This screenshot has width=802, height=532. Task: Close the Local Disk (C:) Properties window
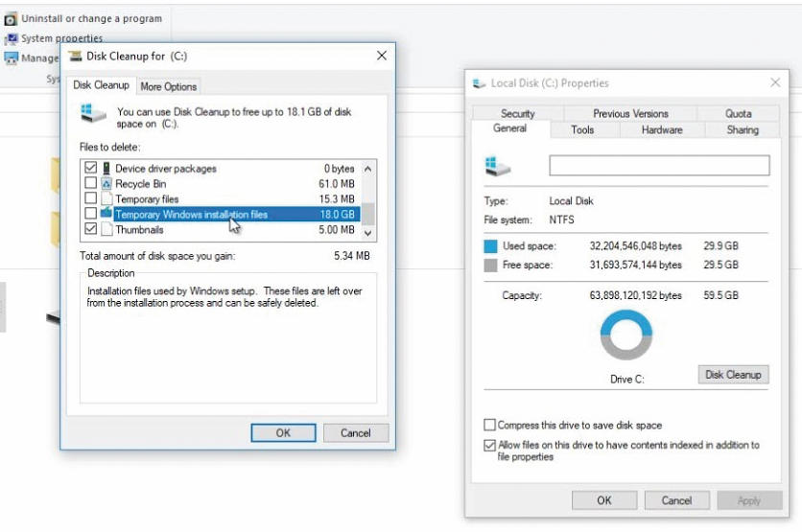pos(775,82)
